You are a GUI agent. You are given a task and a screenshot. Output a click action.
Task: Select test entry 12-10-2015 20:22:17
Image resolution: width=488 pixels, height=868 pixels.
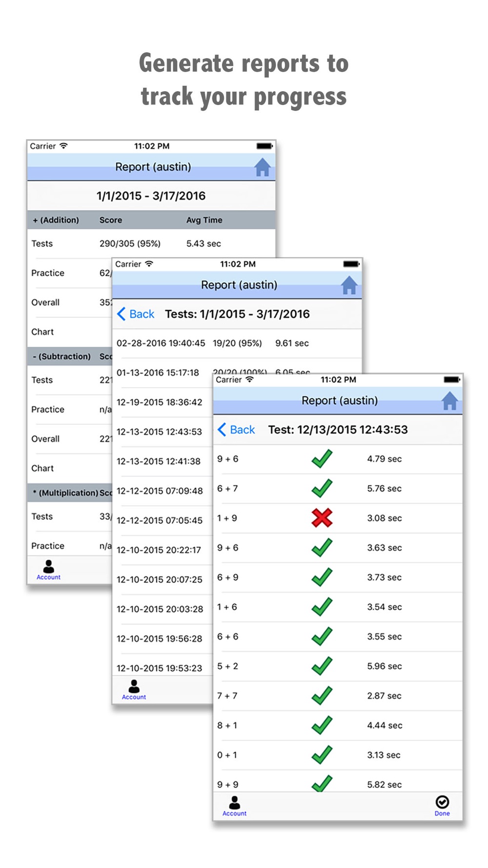tap(163, 550)
